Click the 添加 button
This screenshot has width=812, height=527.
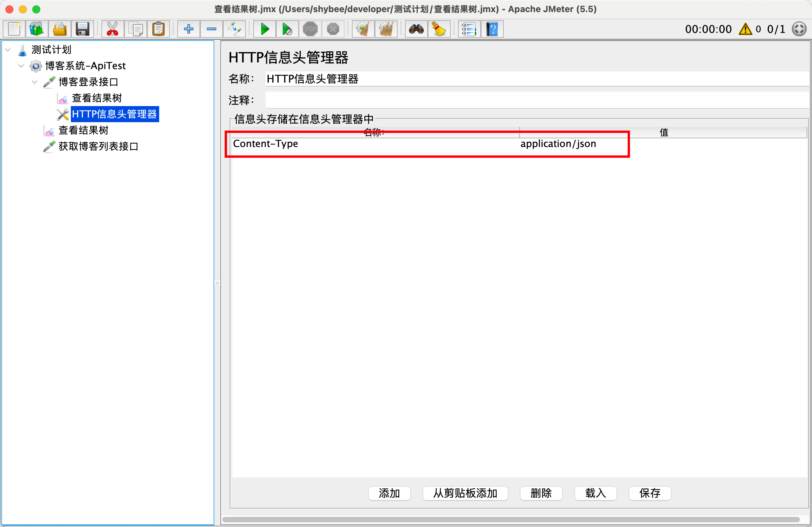[389, 493]
